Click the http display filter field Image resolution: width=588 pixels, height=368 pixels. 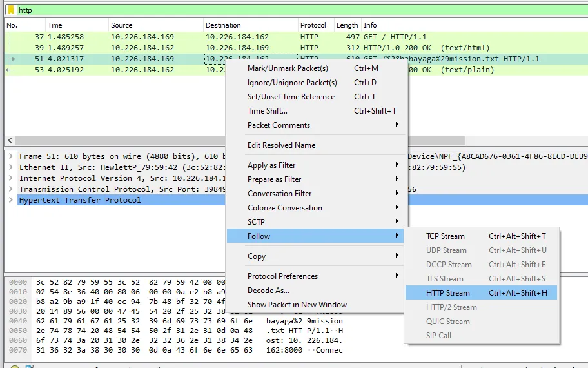pos(302,10)
